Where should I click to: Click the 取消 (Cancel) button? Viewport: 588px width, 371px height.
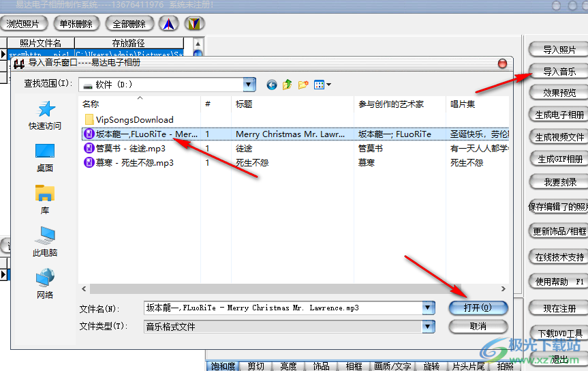click(478, 326)
